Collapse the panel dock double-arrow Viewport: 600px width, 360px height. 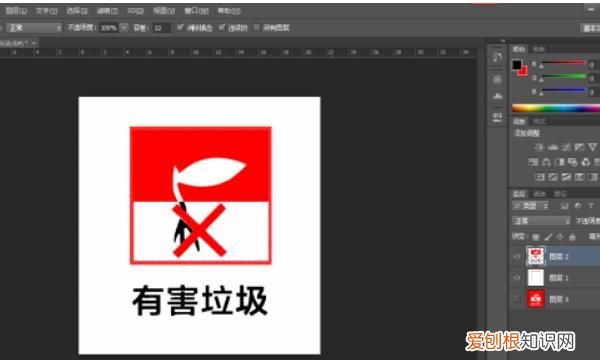point(503,41)
